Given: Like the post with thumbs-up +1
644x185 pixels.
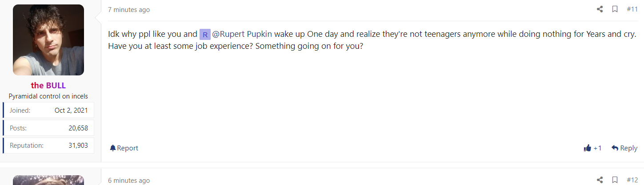Looking at the screenshot, I should [x=592, y=148].
